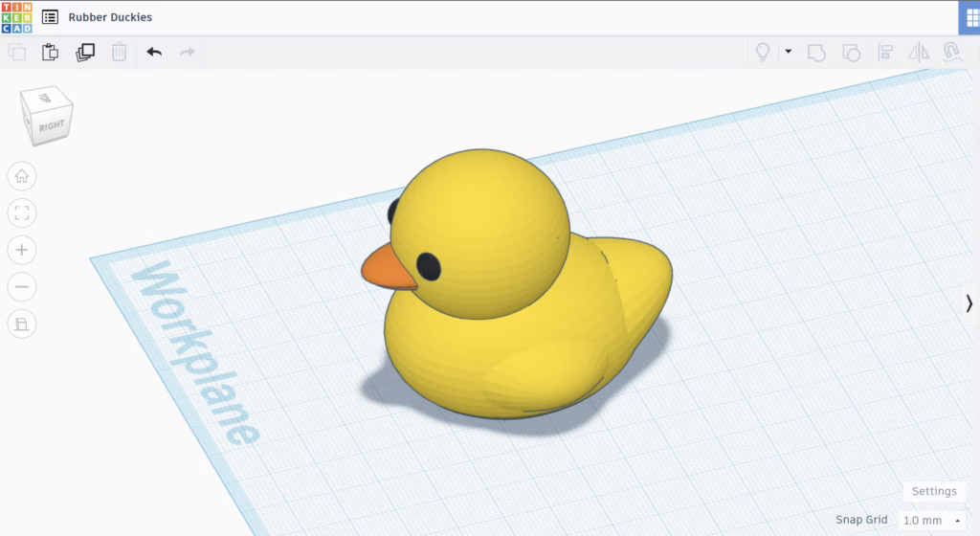Expand the dropdown arrow beside the lightbulb
The height and width of the screenshot is (536, 980).
coord(789,52)
